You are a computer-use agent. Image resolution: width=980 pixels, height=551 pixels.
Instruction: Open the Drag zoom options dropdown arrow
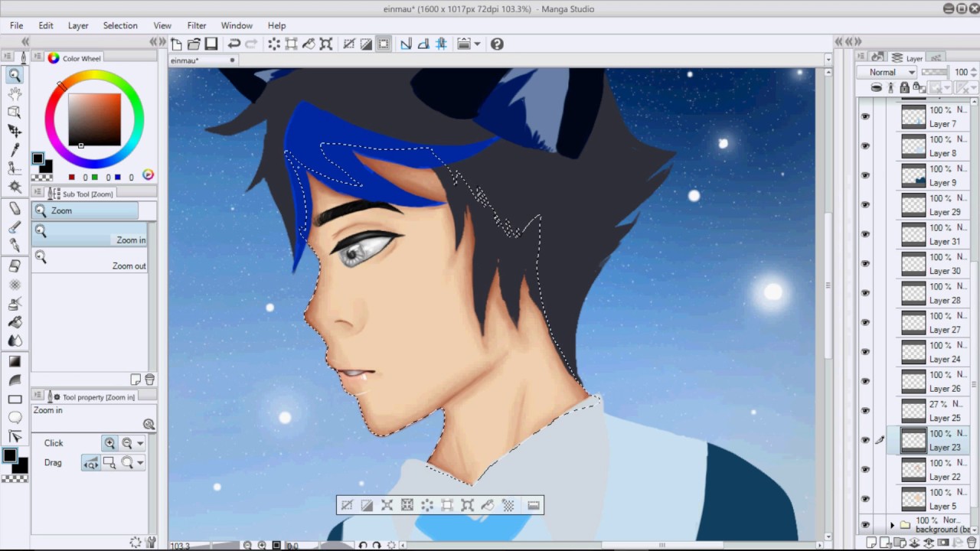(x=140, y=463)
